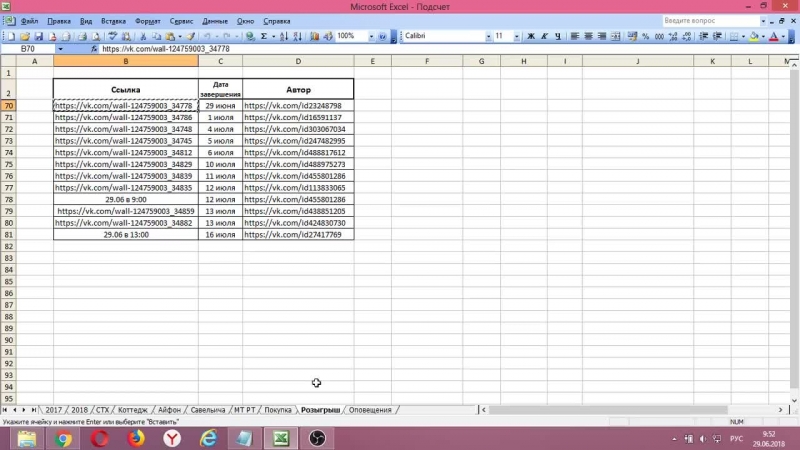Open the Name Box dropdown arrow

pos(60,49)
